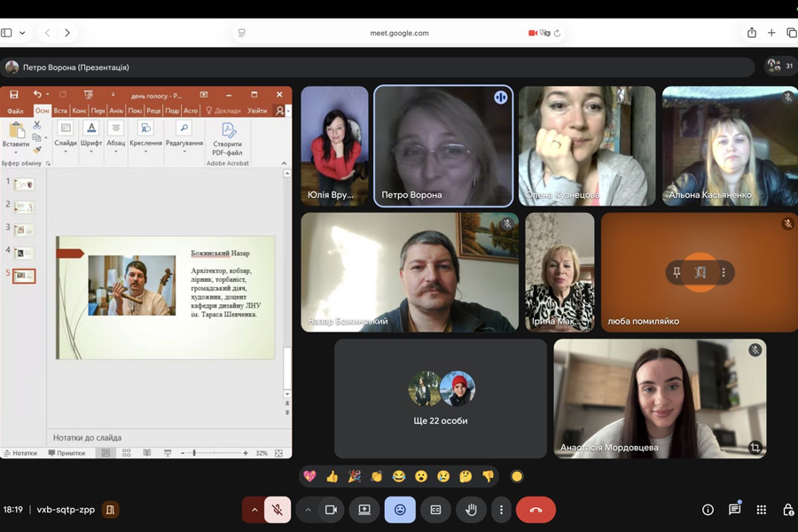The height and width of the screenshot is (532, 798).
Task: Choose yellow skin tone swatch
Action: click(x=517, y=476)
